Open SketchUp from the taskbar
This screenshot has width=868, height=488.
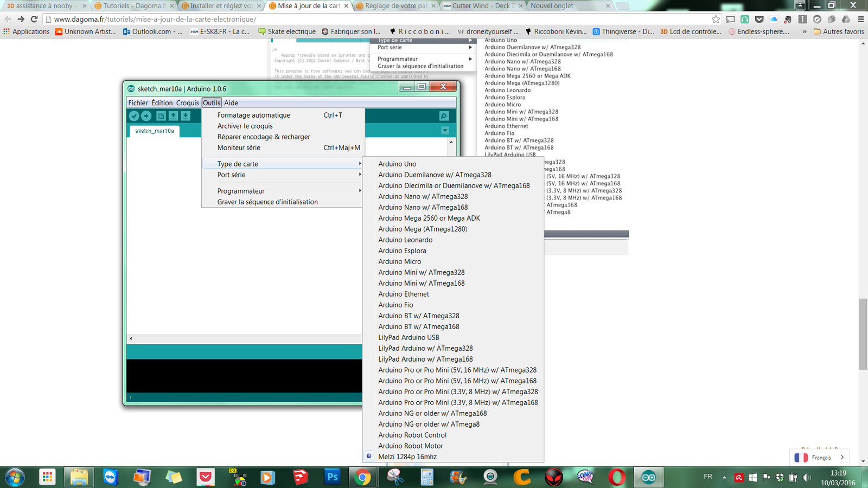coord(301,477)
